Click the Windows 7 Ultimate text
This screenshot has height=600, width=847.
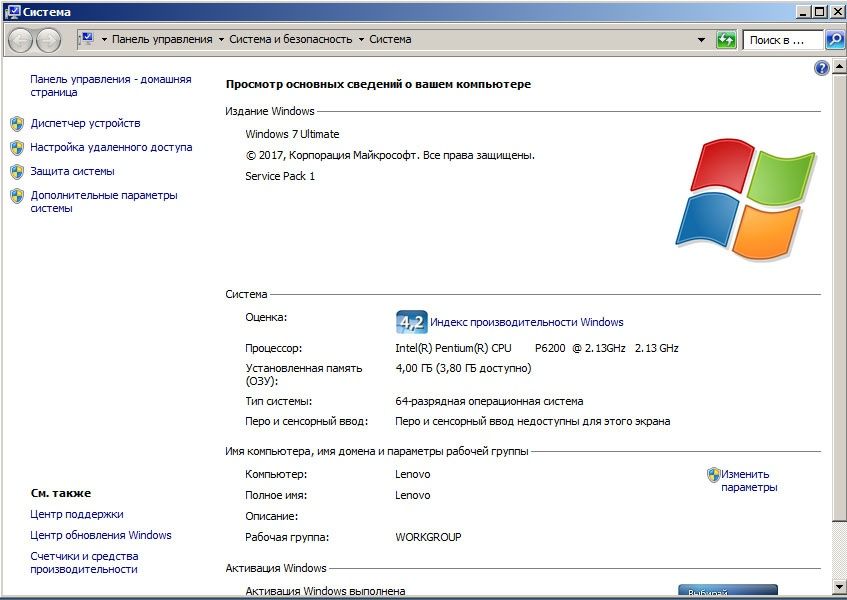(292, 134)
